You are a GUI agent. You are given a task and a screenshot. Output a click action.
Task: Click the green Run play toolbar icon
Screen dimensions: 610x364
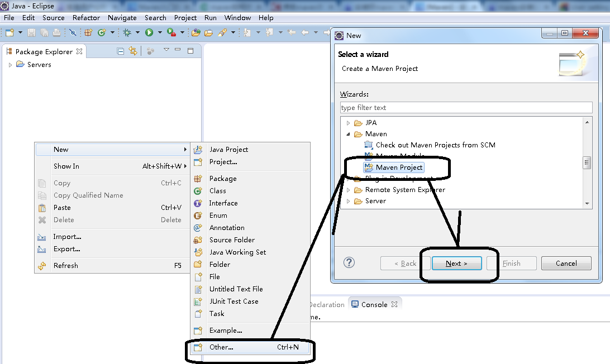149,33
